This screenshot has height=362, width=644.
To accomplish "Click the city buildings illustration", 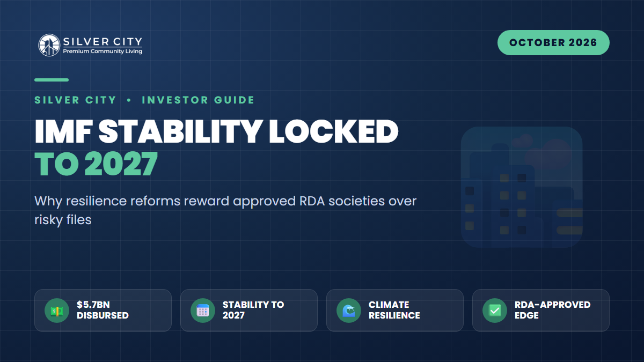I will [522, 187].
